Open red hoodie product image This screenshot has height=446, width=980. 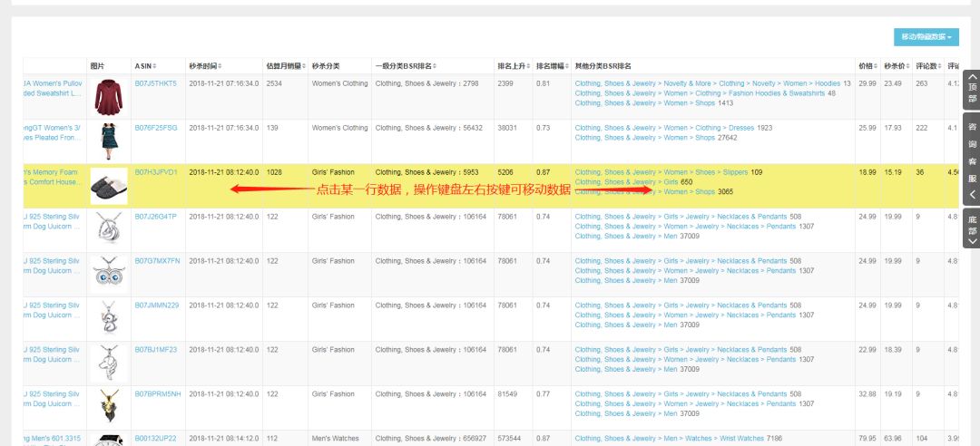(x=109, y=97)
